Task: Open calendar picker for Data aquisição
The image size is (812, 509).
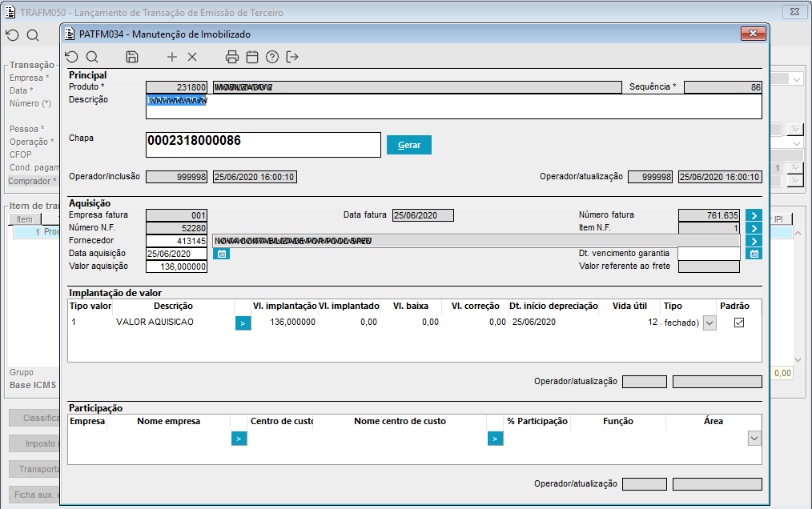Action: click(222, 254)
